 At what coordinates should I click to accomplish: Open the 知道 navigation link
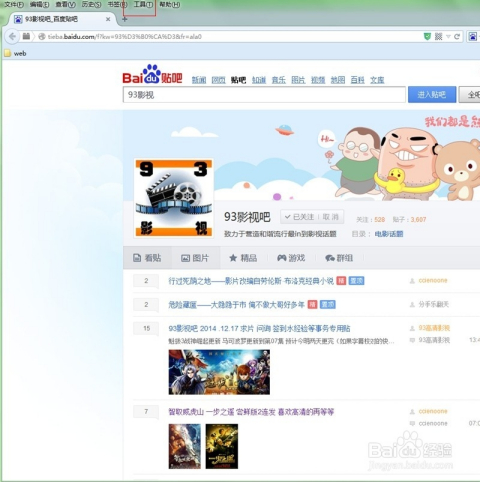(259, 80)
